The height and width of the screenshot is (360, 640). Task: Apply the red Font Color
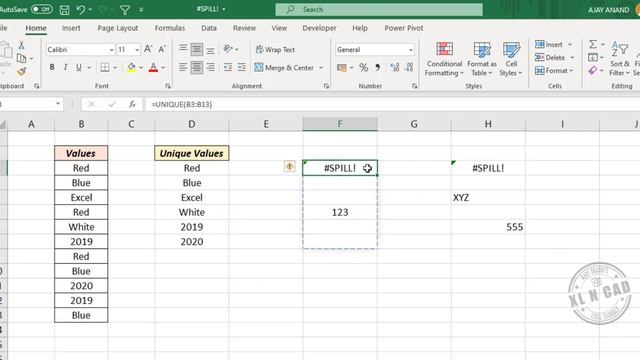[x=153, y=67]
